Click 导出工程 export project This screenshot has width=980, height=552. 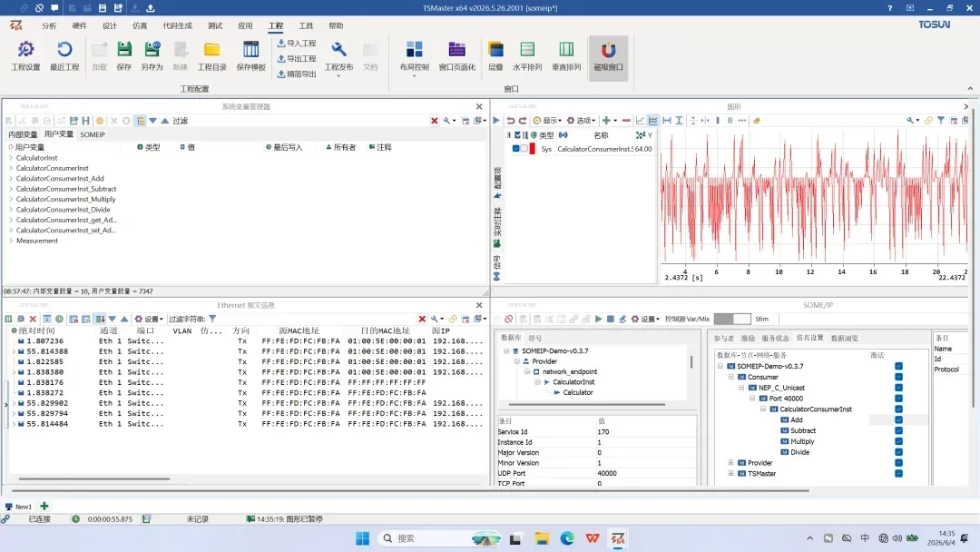coord(297,58)
